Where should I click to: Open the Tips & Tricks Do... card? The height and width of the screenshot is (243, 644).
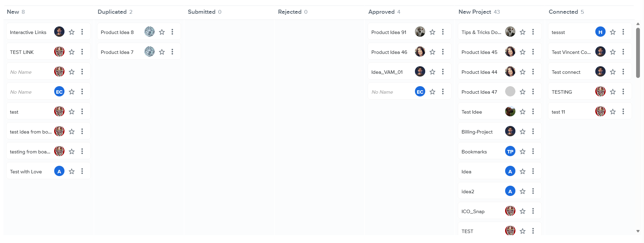coord(500,32)
